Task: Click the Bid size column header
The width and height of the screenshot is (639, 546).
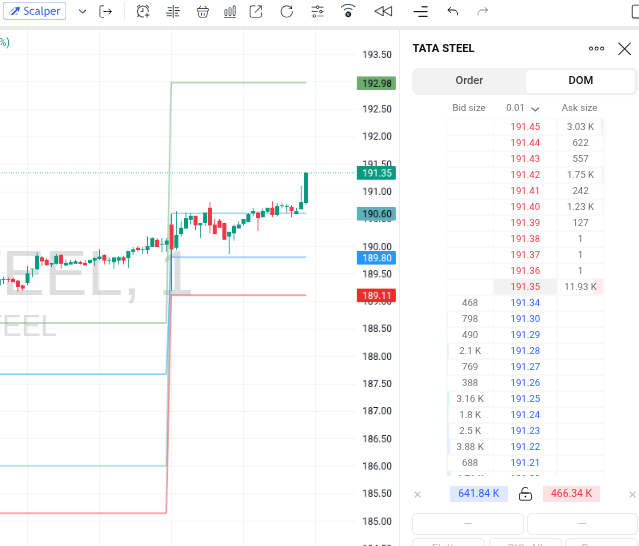Action: point(469,108)
